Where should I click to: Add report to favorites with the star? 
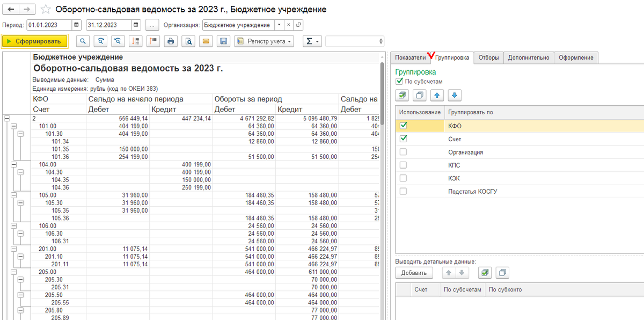[46, 10]
